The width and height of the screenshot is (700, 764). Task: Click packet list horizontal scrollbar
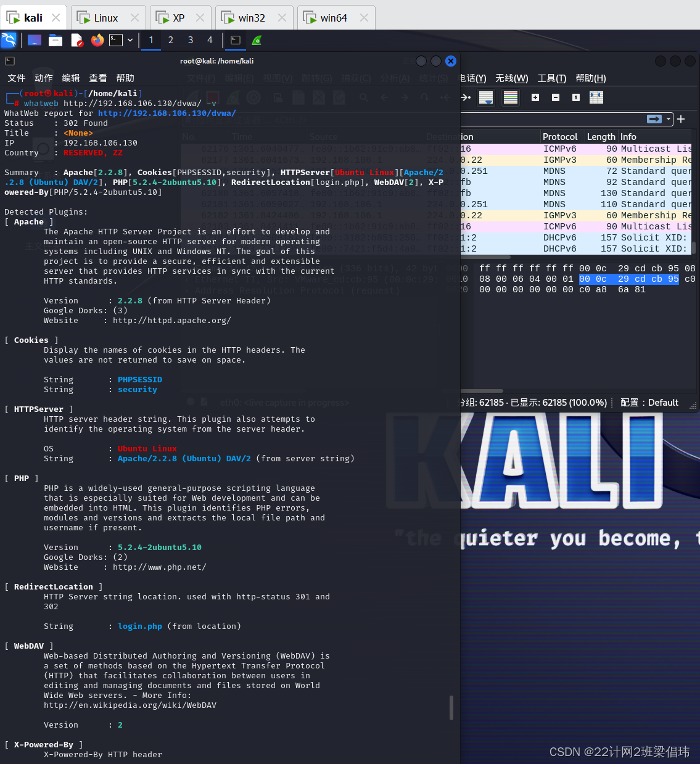coord(485,257)
